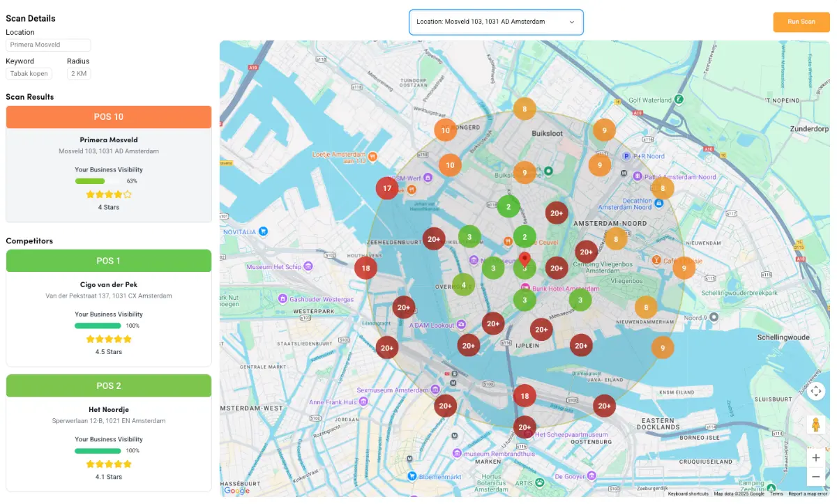Click the dropdown chevron arrow

click(572, 22)
